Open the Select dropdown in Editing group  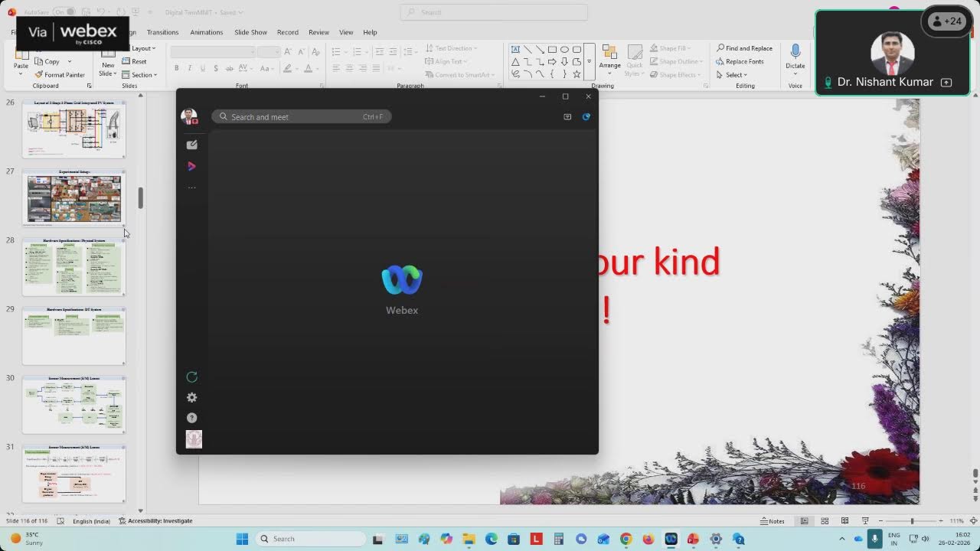[732, 75]
